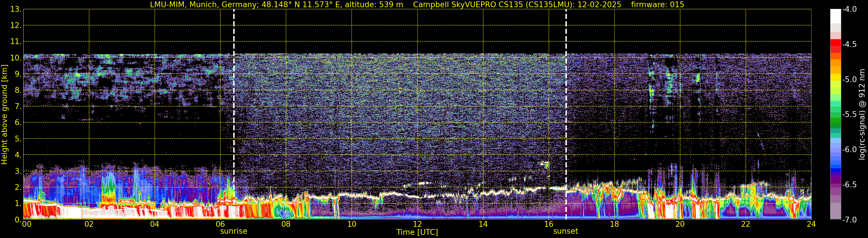Click the time tick label "14"

click(x=483, y=224)
